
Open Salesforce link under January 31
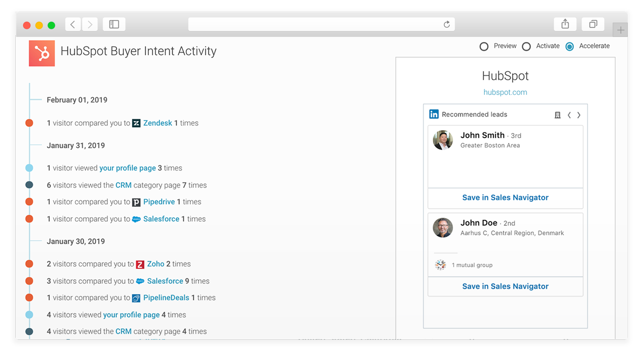161,219
